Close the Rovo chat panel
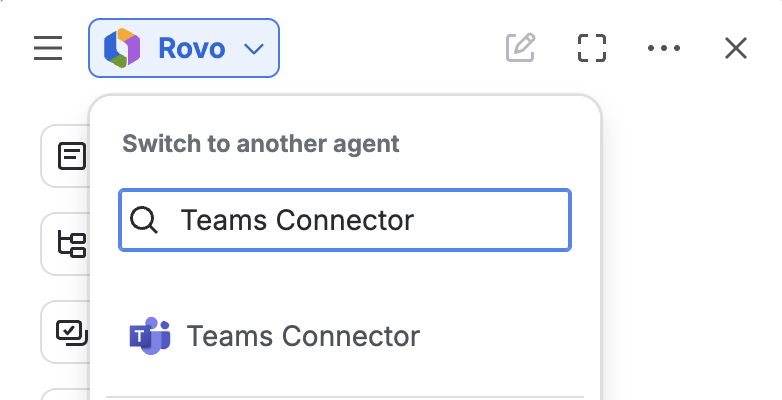 click(x=736, y=48)
